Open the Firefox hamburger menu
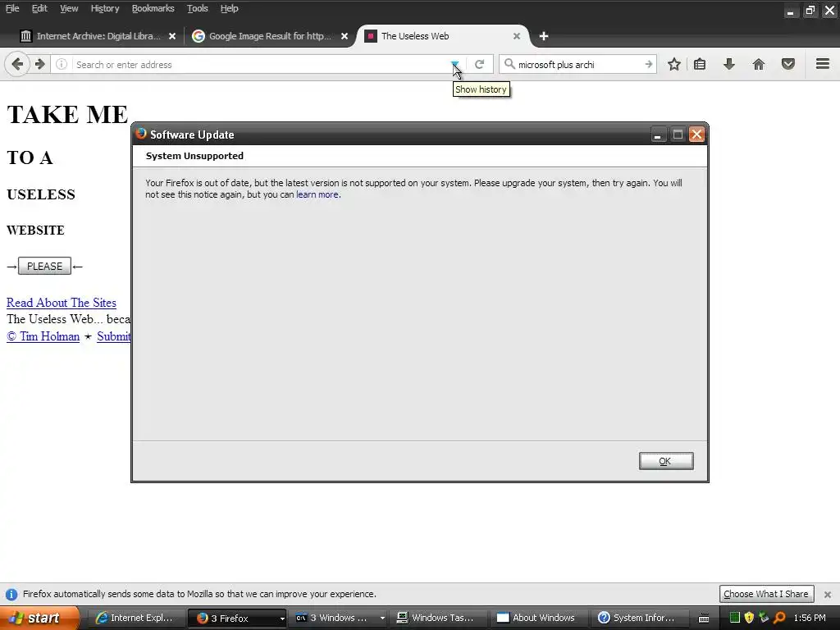The height and width of the screenshot is (630, 840). 823,64
